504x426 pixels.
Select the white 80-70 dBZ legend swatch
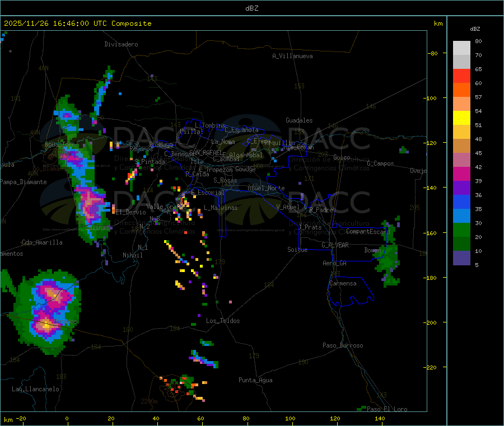click(461, 48)
